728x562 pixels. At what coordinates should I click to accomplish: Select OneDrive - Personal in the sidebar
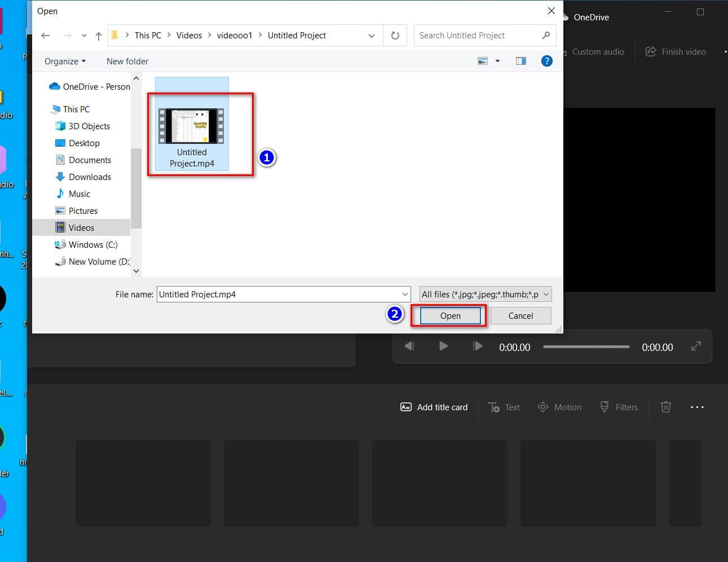(90, 87)
